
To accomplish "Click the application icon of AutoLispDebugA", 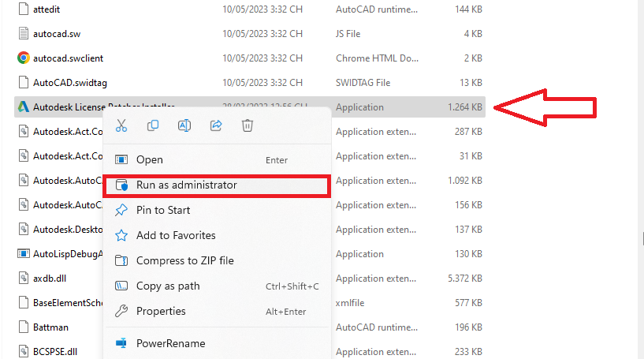I will click(x=24, y=254).
